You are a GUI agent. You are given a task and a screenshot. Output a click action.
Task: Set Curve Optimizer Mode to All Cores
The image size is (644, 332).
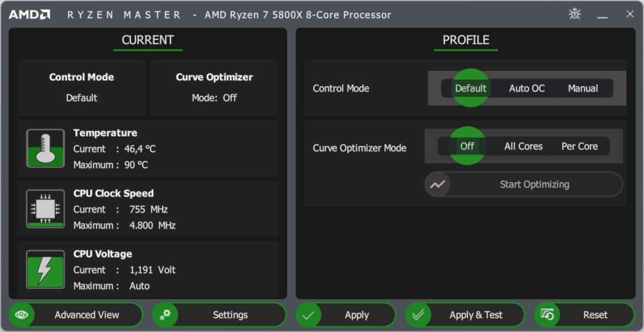click(x=523, y=146)
